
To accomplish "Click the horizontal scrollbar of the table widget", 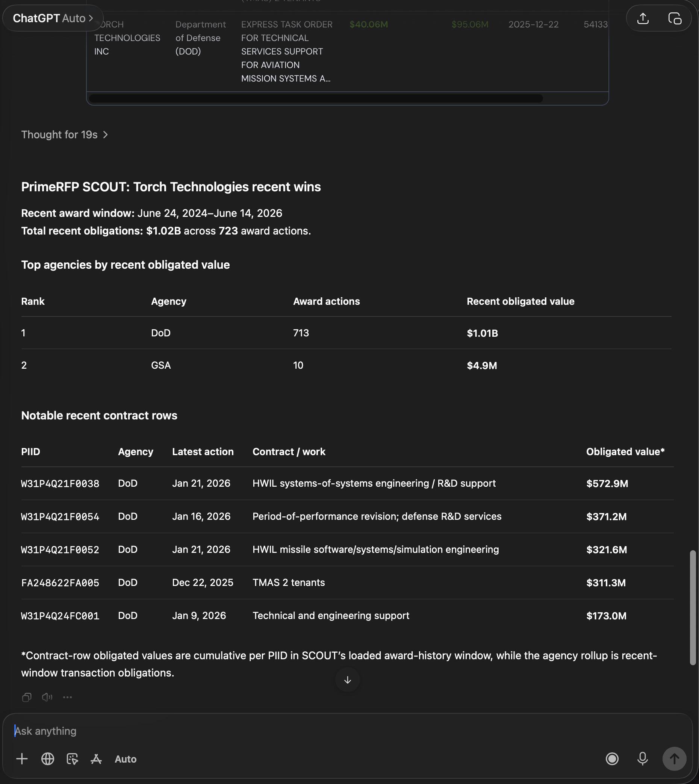I will (x=316, y=98).
